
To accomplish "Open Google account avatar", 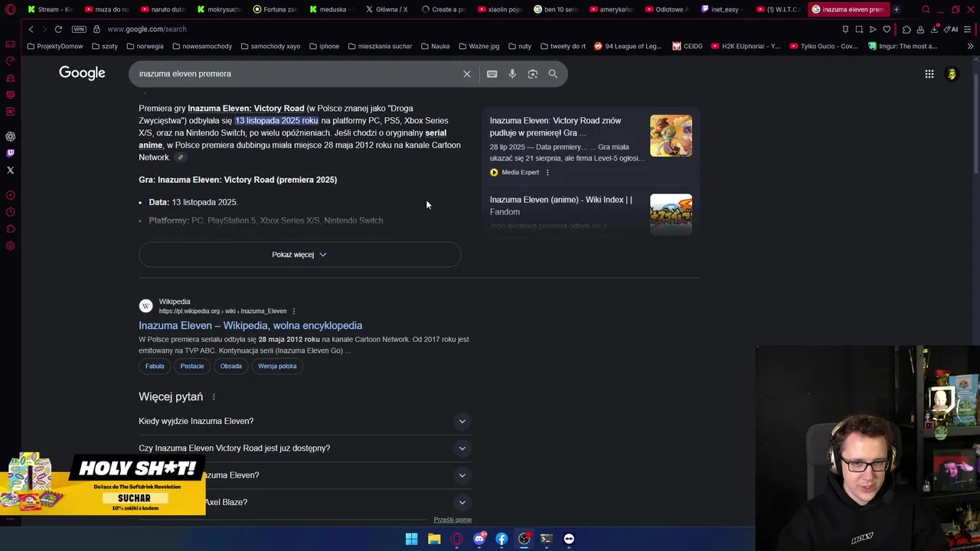I will [952, 74].
